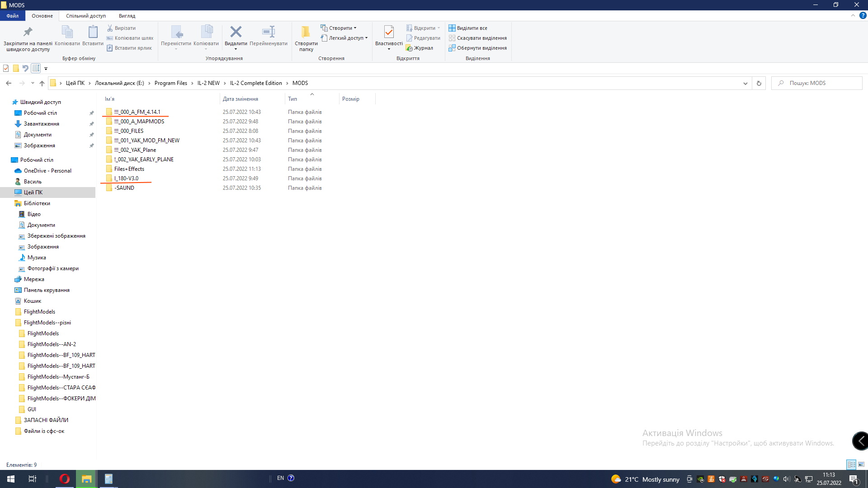This screenshot has width=868, height=488.
Task: Click Pin to Quick access icon
Action: pos(28,33)
